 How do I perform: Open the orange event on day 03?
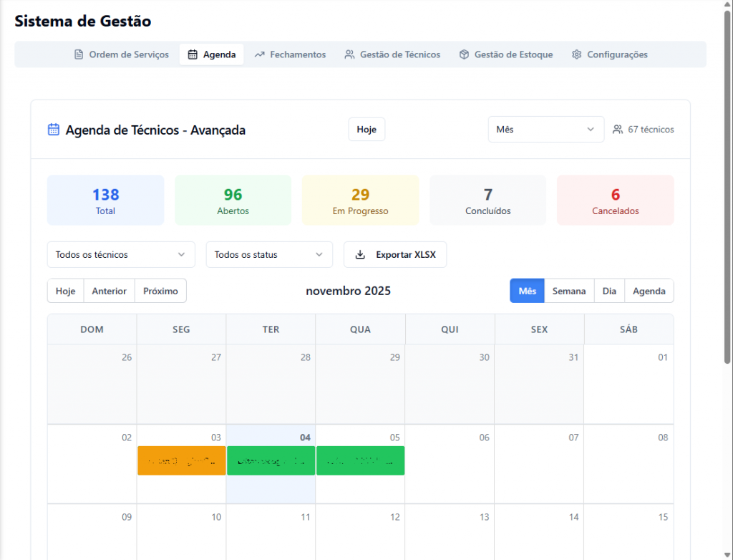pyautogui.click(x=182, y=460)
